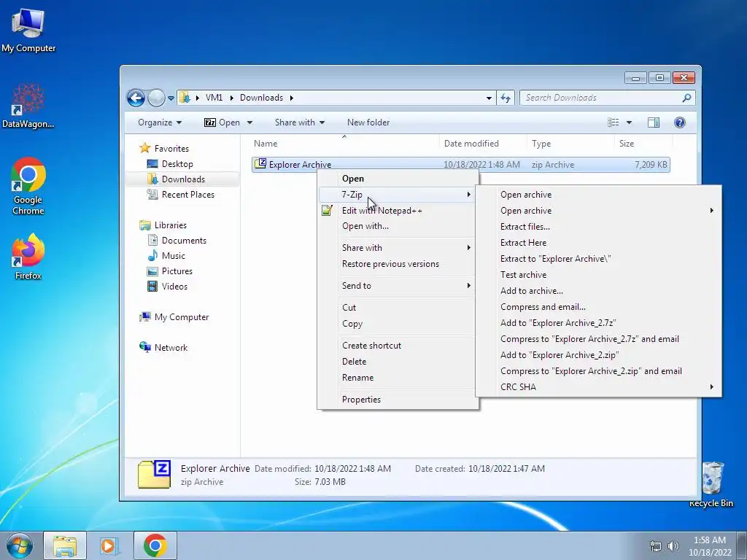The height and width of the screenshot is (560, 747).
Task: Click the Explorer forward arrow button
Action: pyautogui.click(x=156, y=98)
